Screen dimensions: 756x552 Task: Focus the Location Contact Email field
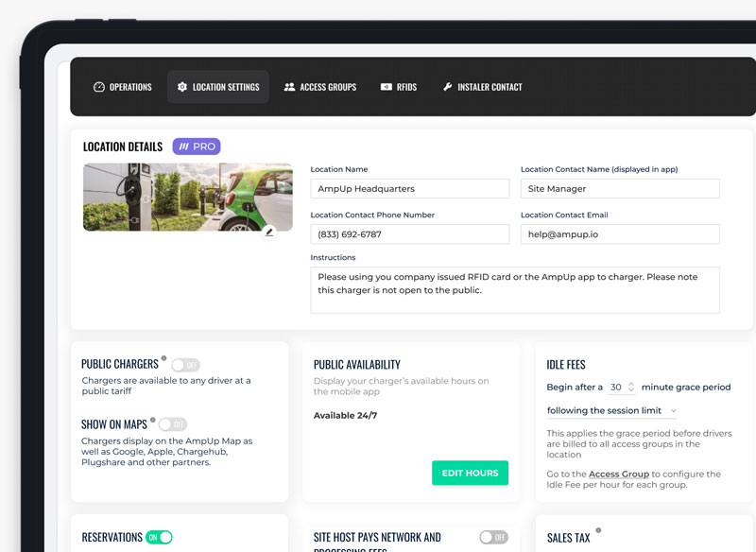620,234
